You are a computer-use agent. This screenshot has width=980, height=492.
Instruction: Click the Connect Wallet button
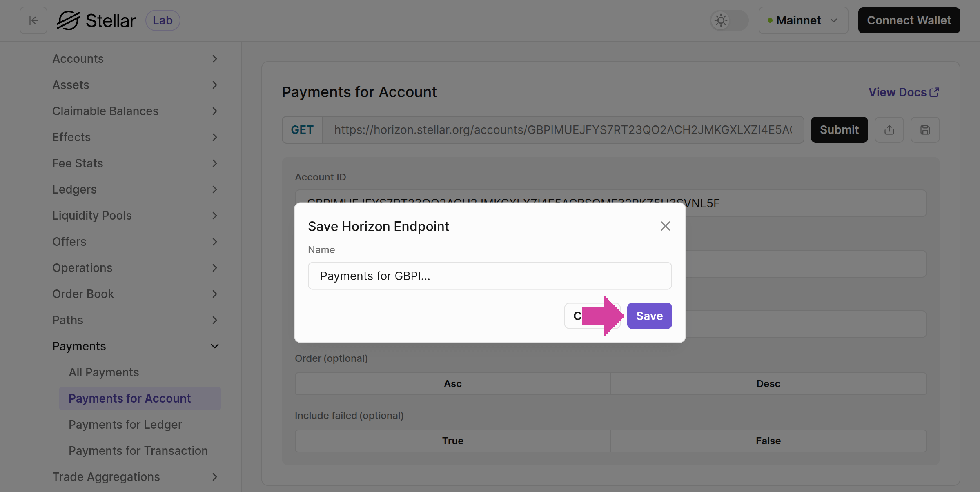pos(909,20)
